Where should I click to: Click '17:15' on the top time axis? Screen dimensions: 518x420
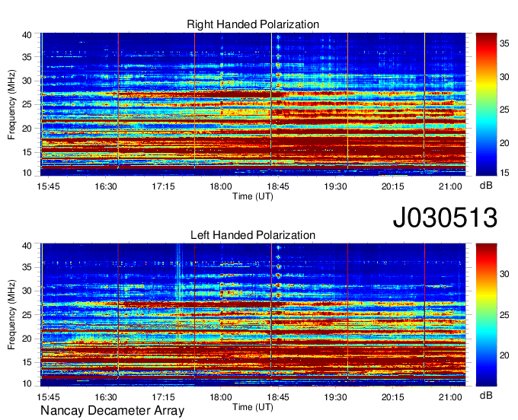[x=163, y=186]
